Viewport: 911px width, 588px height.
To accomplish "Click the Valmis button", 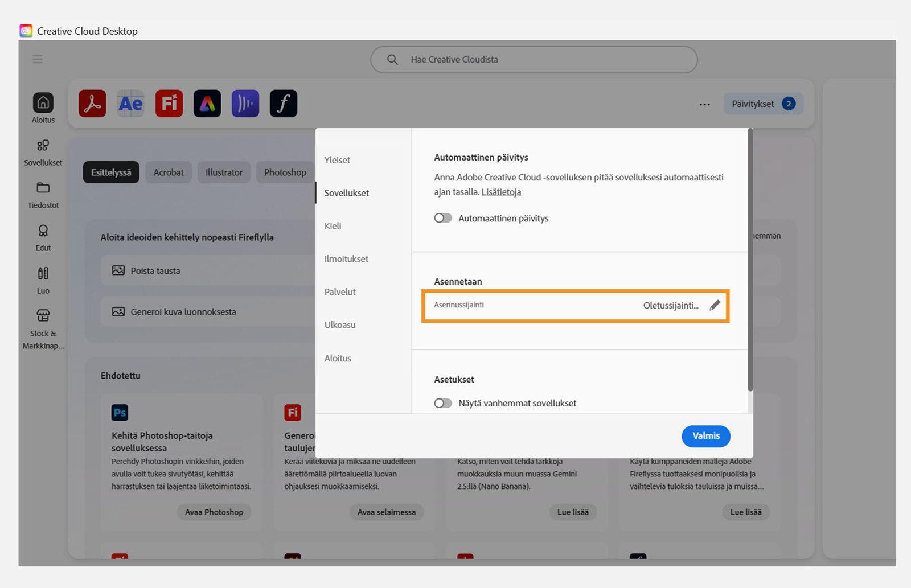I will pos(706,436).
